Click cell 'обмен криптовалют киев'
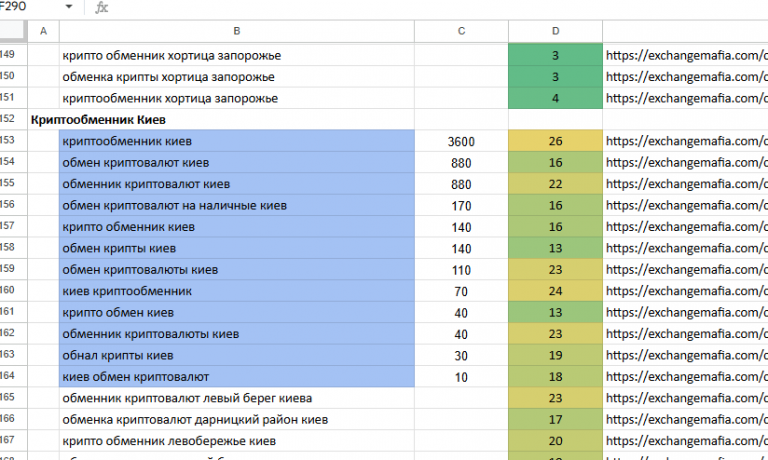The image size is (768, 460). point(237,163)
